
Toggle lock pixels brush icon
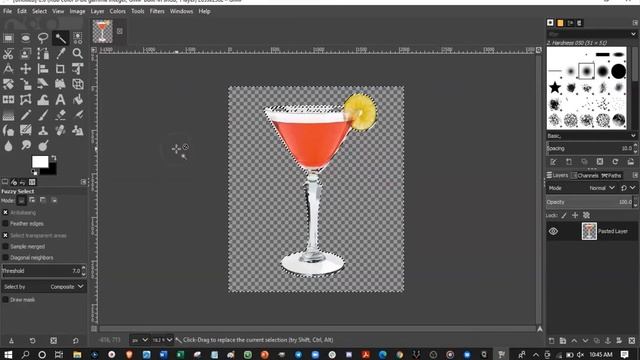(x=564, y=215)
